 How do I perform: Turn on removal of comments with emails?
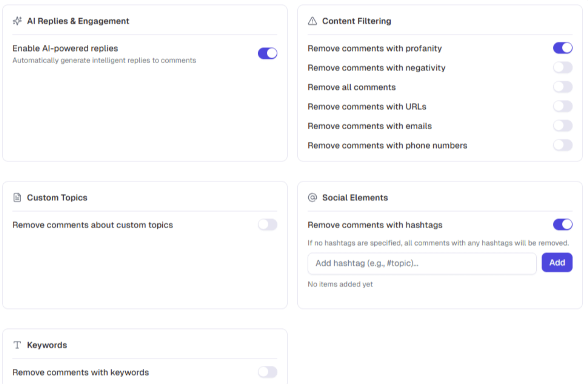pos(563,126)
